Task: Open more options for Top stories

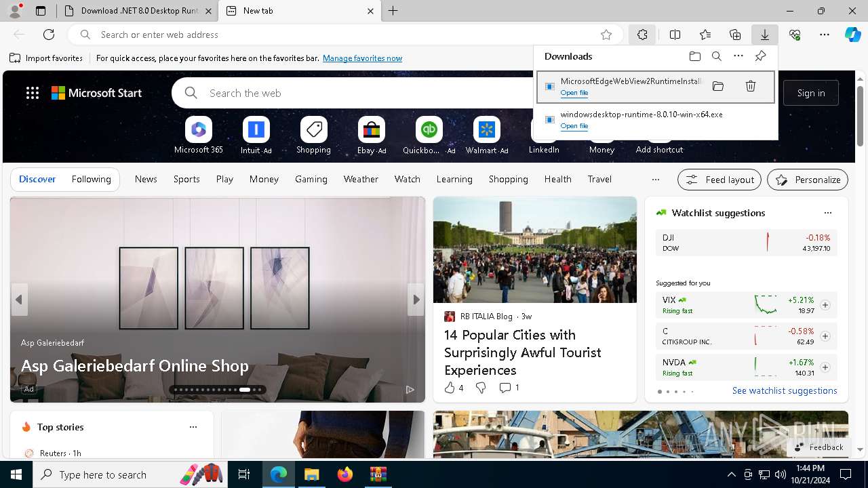Action: pyautogui.click(x=193, y=427)
